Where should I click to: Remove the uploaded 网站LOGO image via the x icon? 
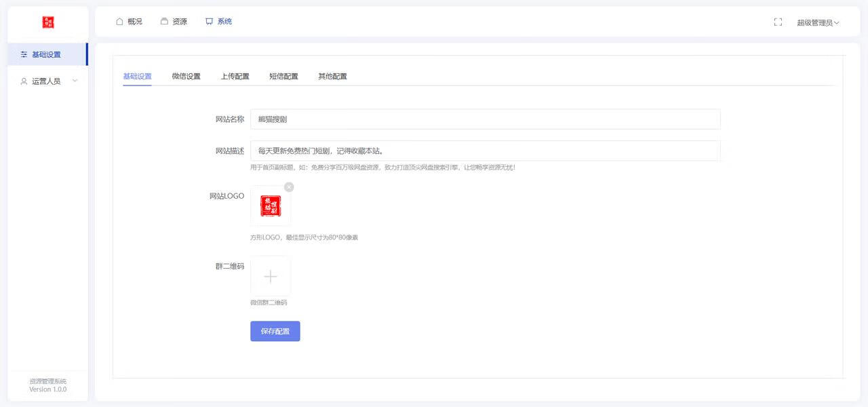pos(289,186)
